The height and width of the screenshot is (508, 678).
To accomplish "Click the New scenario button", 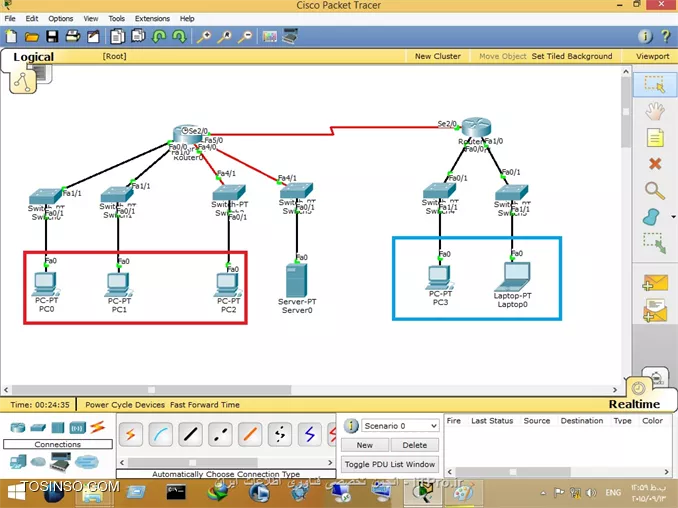I will coord(365,445).
